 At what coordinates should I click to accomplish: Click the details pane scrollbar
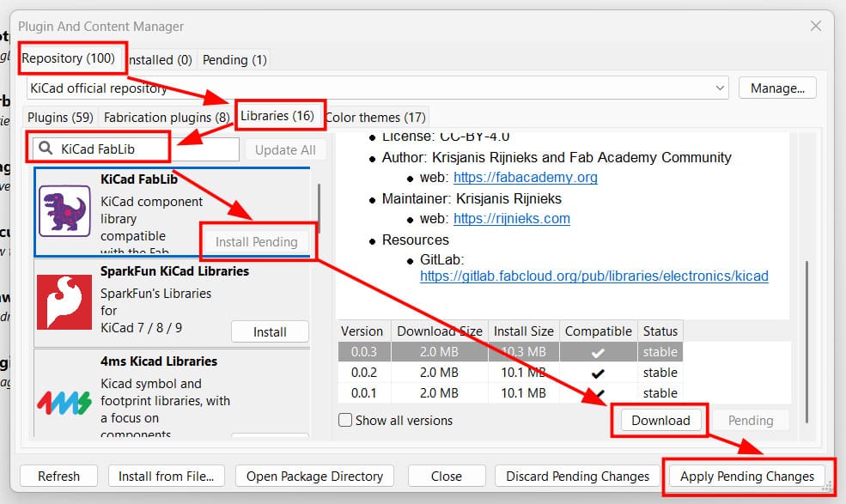(x=806, y=342)
